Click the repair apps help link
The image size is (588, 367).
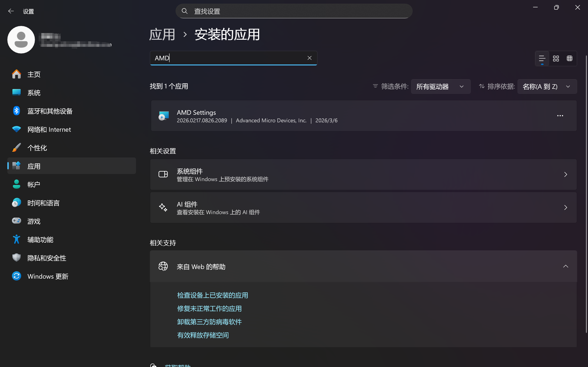click(209, 308)
